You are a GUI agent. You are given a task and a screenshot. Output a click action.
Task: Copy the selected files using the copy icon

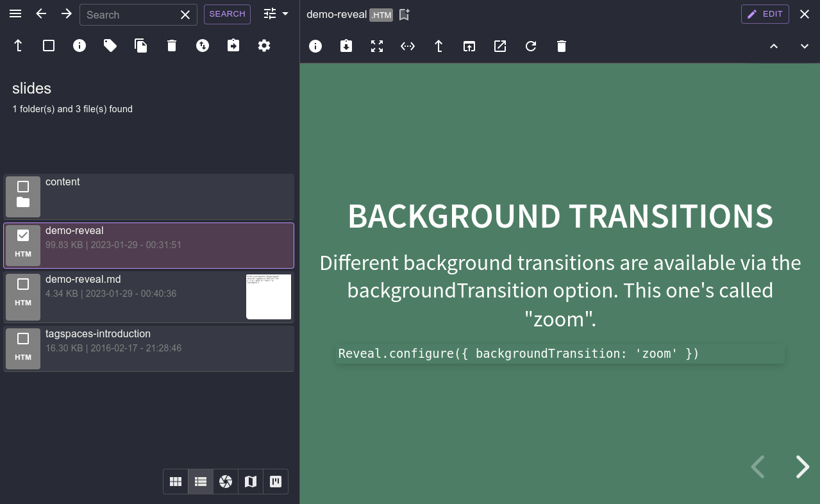pos(140,46)
